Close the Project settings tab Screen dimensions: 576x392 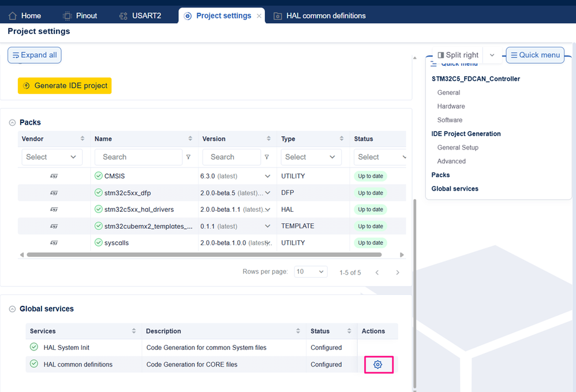click(x=259, y=16)
